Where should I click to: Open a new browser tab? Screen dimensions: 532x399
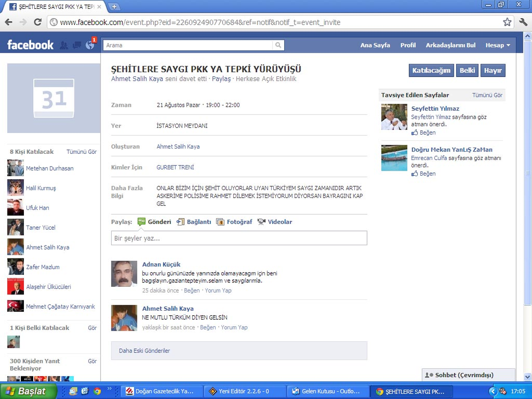pos(114,7)
